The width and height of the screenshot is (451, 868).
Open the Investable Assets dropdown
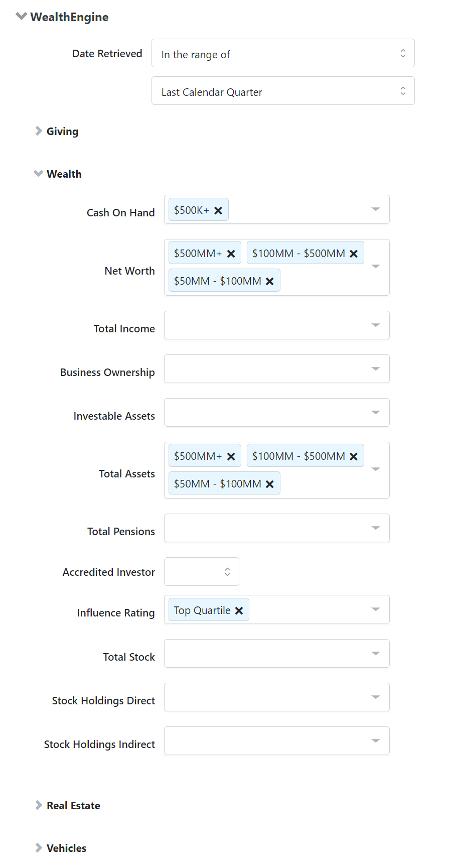click(x=375, y=412)
